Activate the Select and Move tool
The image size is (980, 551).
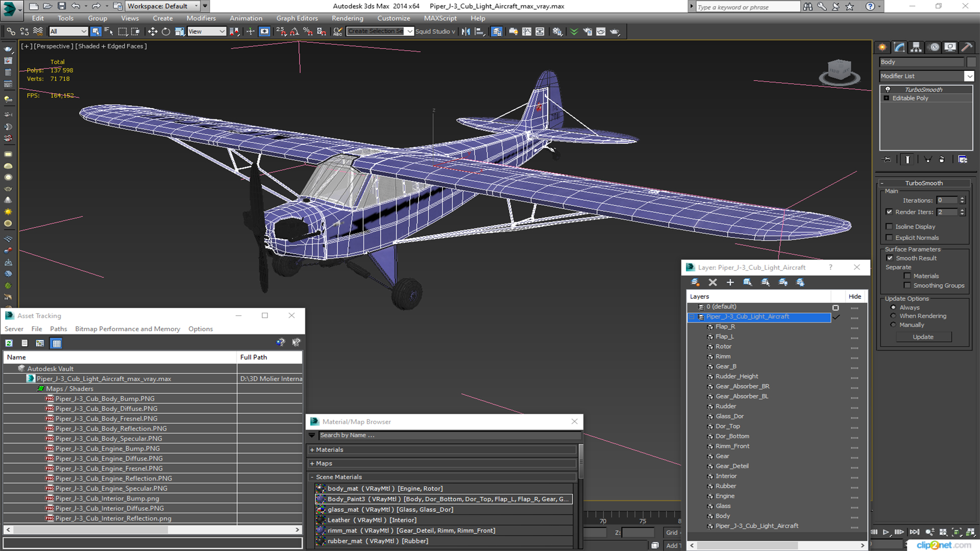152,32
